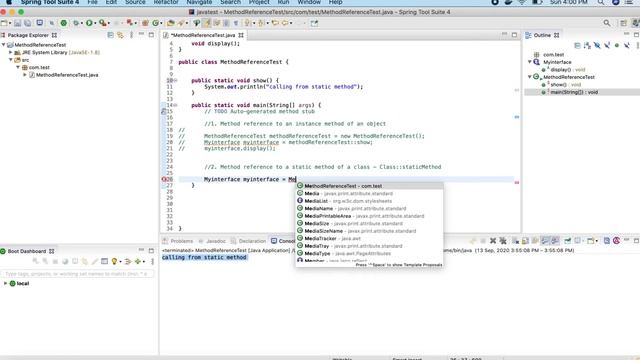Toggle Hide Static Members in Outline

tap(607, 45)
